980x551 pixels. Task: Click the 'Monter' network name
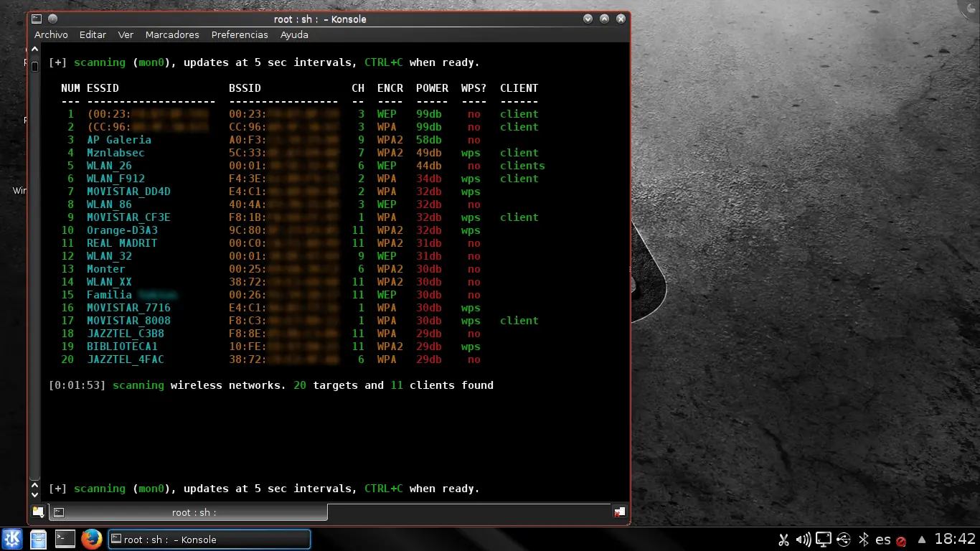click(x=106, y=269)
